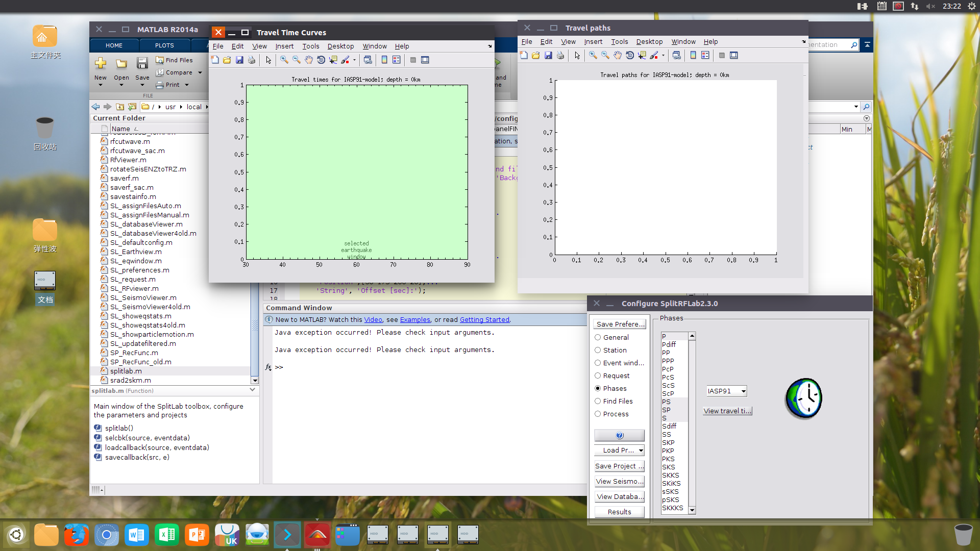This screenshot has height=551, width=980.
Task: Activate the Pan hand tool in Travel paths
Action: 618,56
